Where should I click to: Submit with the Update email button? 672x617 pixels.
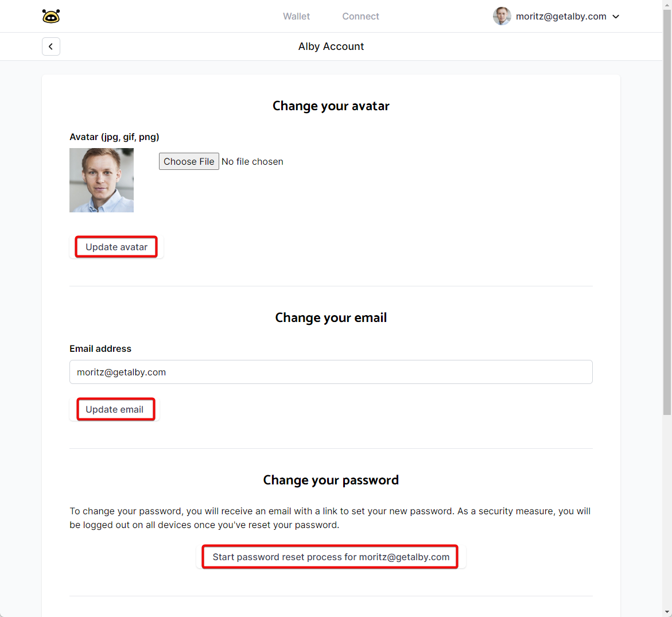click(115, 409)
